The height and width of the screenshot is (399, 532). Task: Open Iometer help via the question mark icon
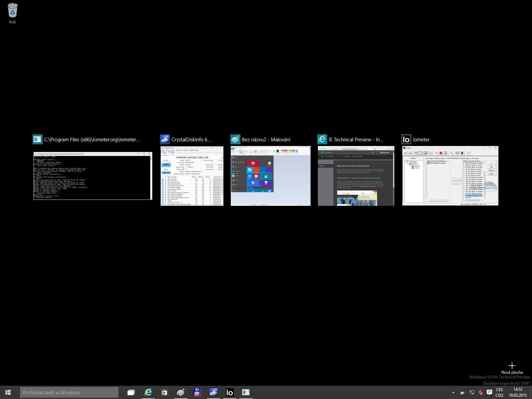468,153
